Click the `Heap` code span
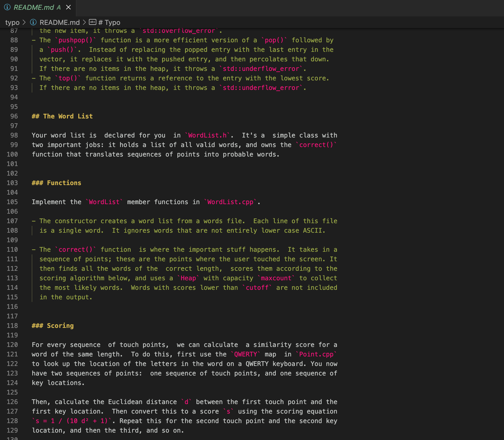This screenshot has height=440, width=504. pyautogui.click(x=188, y=278)
